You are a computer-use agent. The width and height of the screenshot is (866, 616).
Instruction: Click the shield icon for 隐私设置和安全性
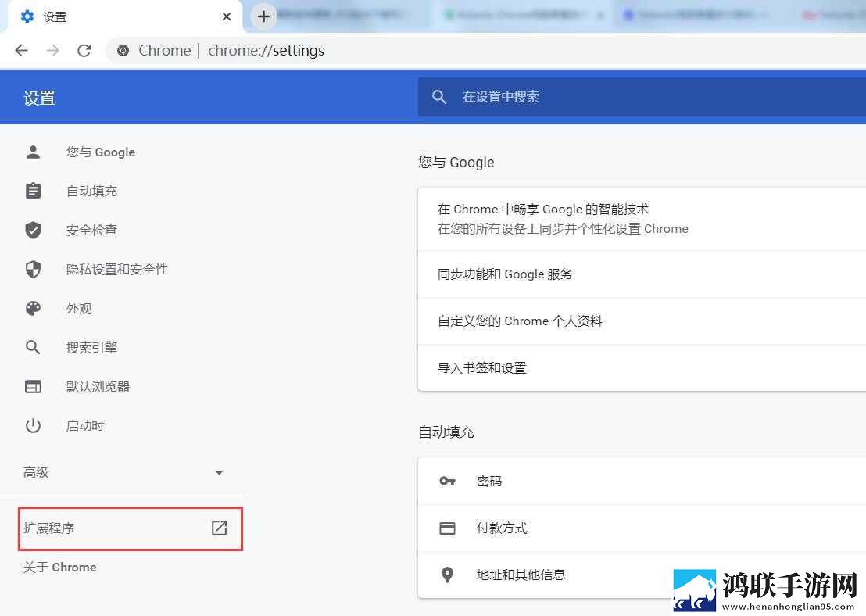[x=33, y=269]
